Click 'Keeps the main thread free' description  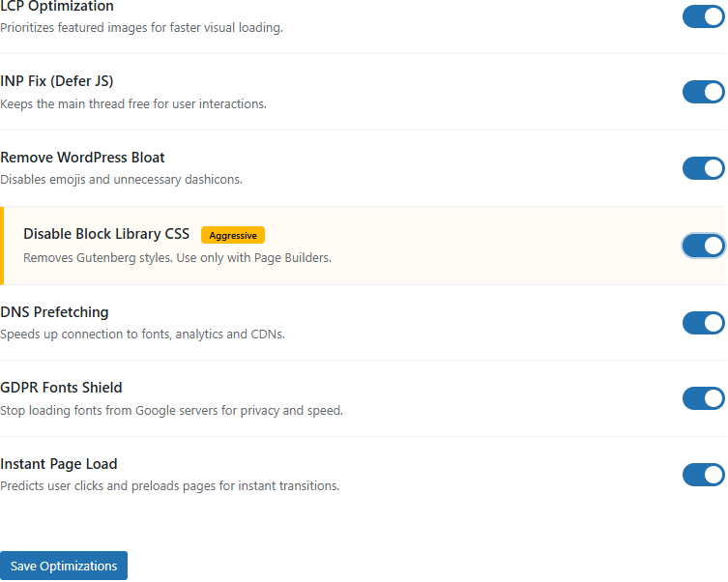pos(133,104)
